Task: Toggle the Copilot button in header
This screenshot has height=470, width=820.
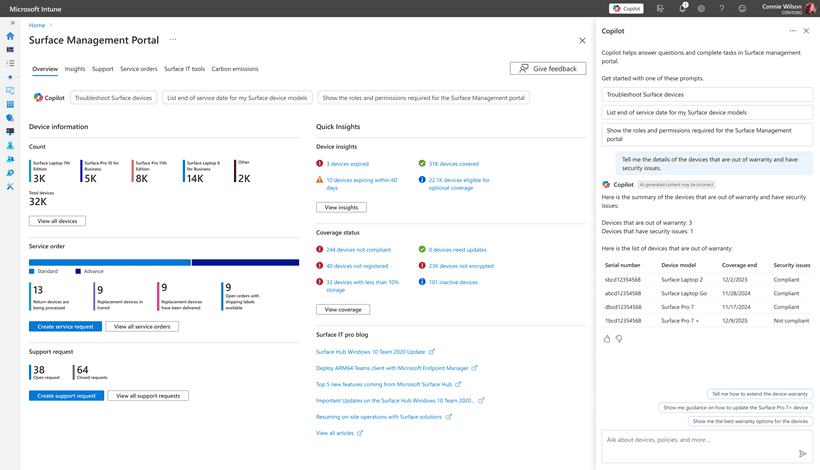Action: click(627, 8)
